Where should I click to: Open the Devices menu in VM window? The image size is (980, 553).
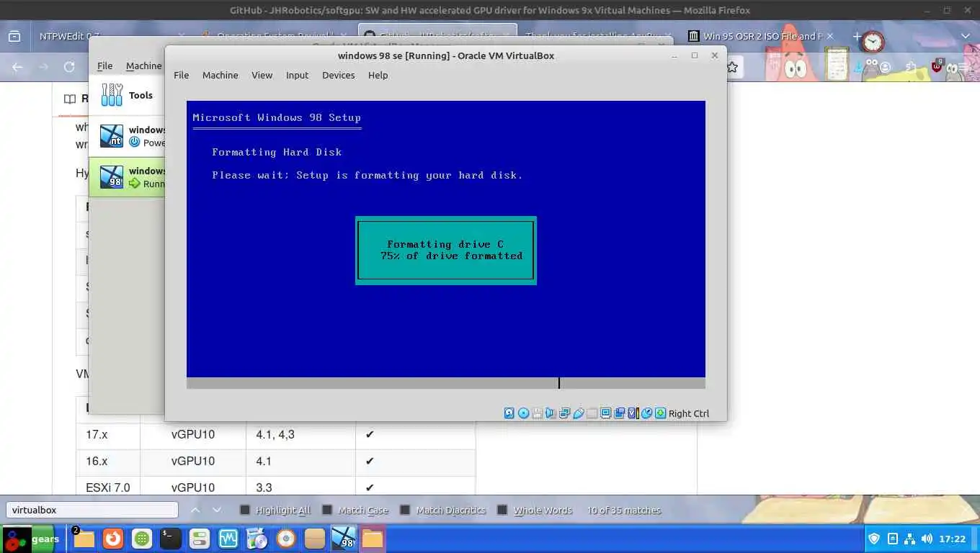[x=338, y=75]
